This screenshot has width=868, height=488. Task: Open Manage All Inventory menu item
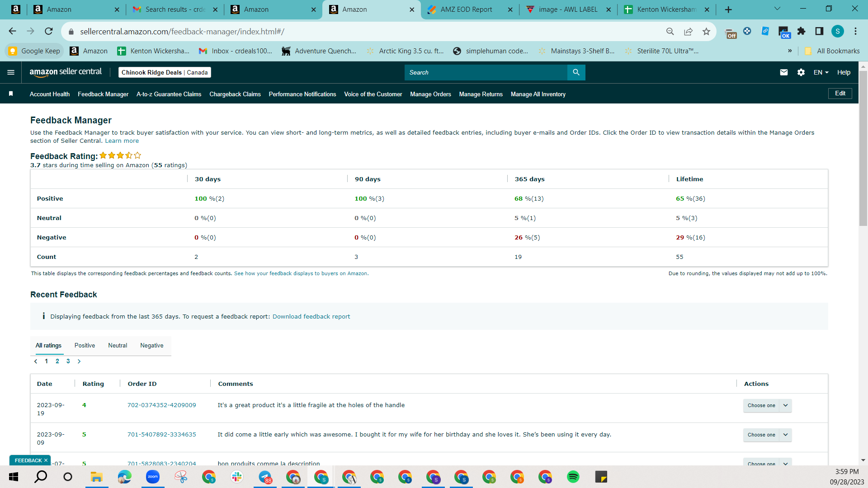tap(538, 94)
